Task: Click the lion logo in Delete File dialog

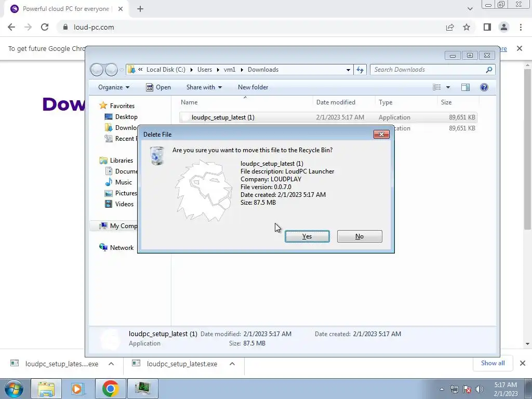Action: [204, 191]
